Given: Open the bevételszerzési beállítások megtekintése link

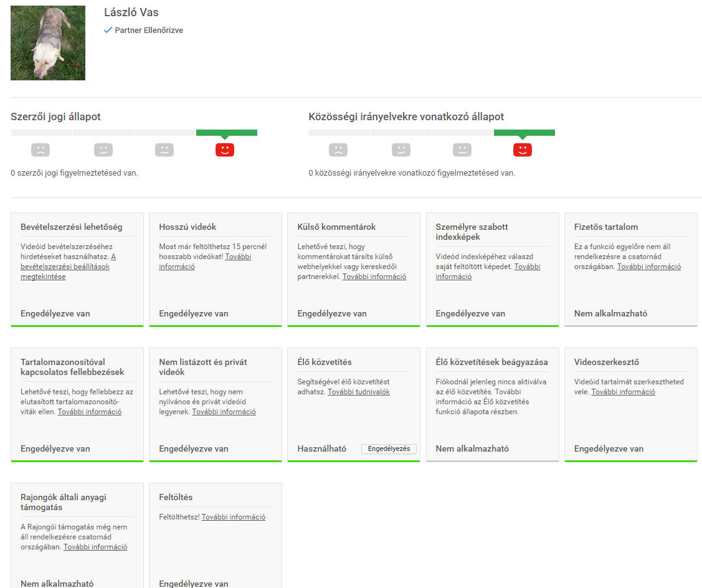Looking at the screenshot, I should pyautogui.click(x=65, y=267).
